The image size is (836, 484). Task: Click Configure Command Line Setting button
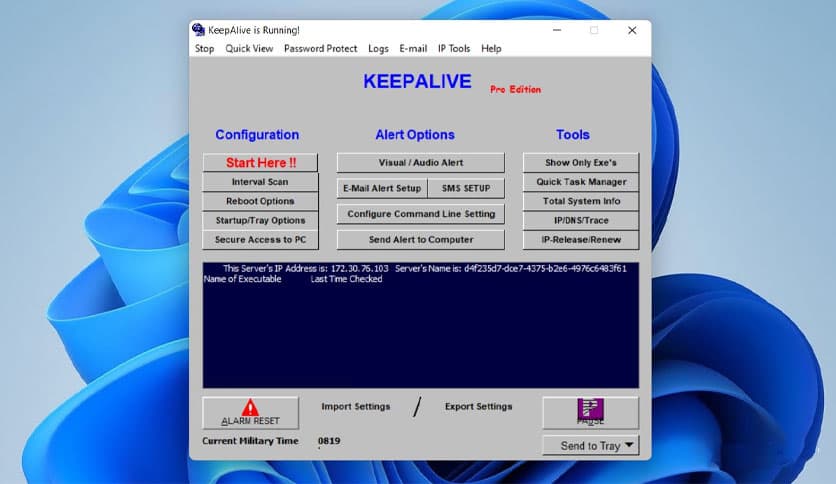[x=421, y=214]
